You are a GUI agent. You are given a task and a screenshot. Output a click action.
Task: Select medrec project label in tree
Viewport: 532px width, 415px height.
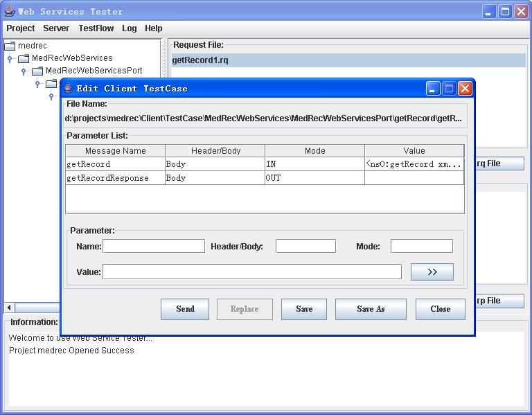pyautogui.click(x=33, y=46)
